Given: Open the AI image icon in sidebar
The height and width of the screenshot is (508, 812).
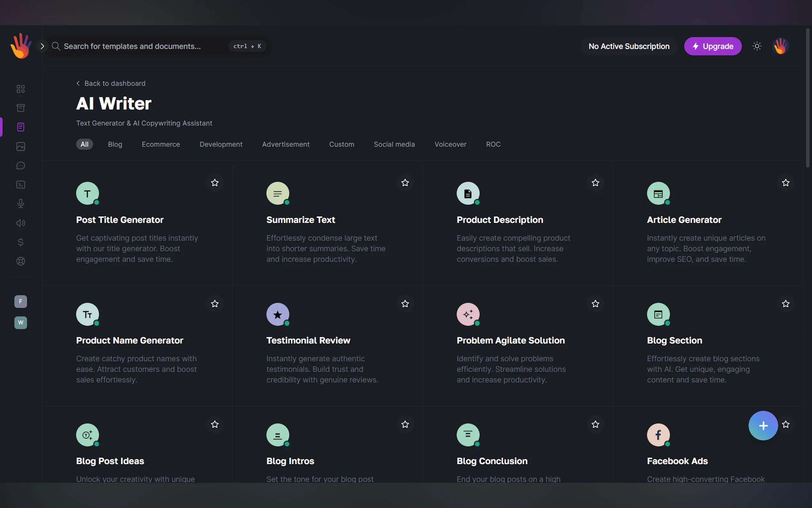Looking at the screenshot, I should 20,147.
